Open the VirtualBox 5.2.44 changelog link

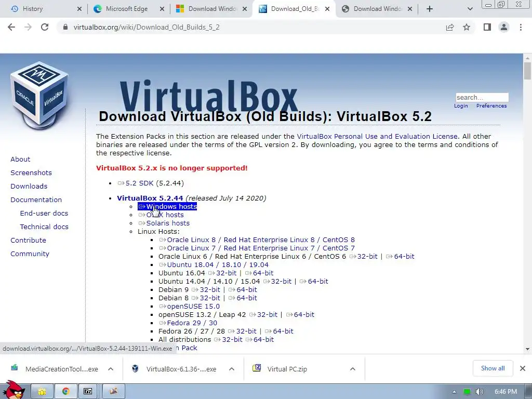(150, 198)
